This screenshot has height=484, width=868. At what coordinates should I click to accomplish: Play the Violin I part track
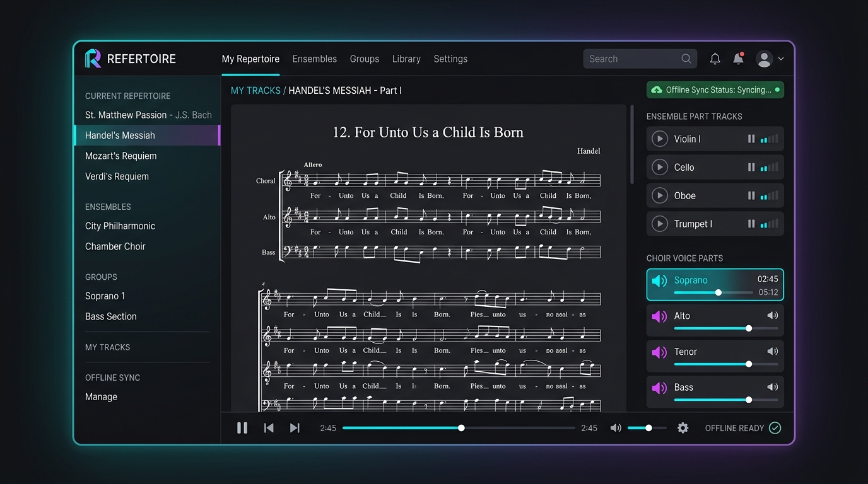click(x=659, y=139)
